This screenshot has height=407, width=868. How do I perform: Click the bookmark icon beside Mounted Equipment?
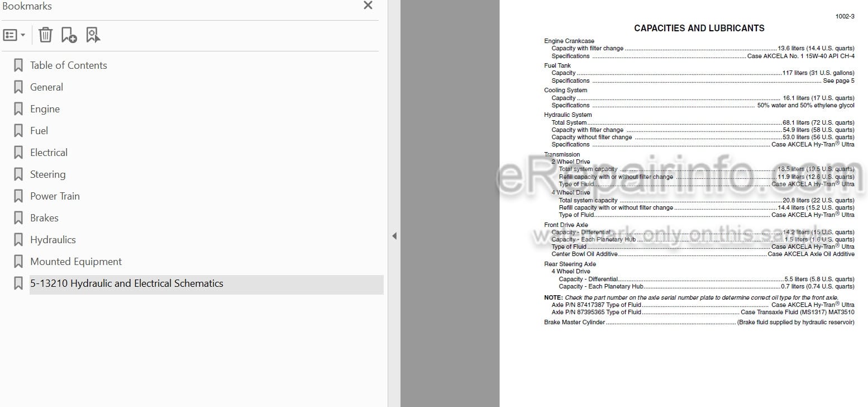click(18, 262)
